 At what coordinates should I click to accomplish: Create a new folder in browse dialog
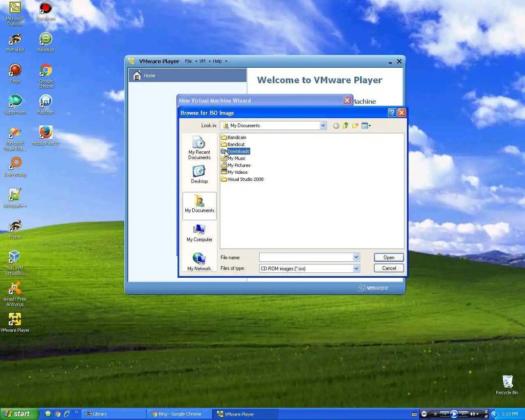click(355, 126)
